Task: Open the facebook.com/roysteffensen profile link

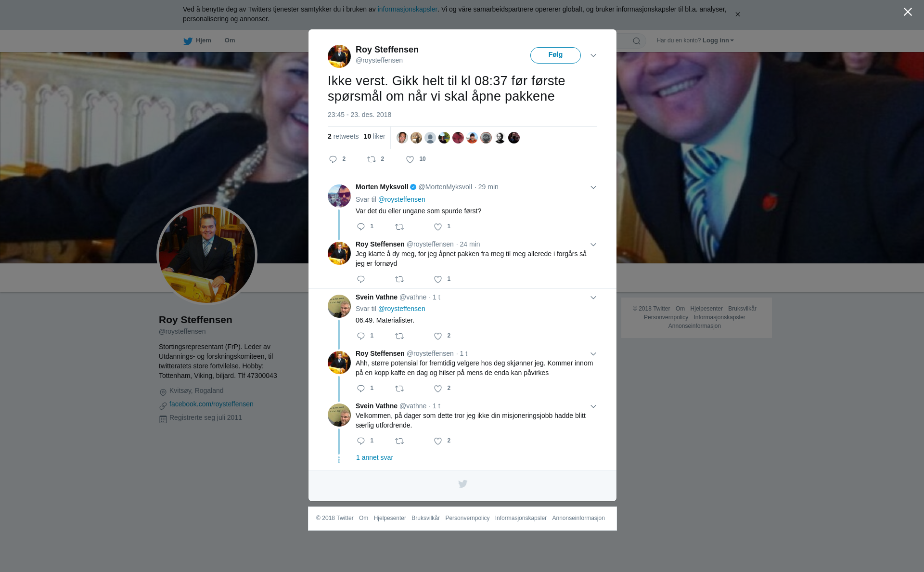Action: 211,404
